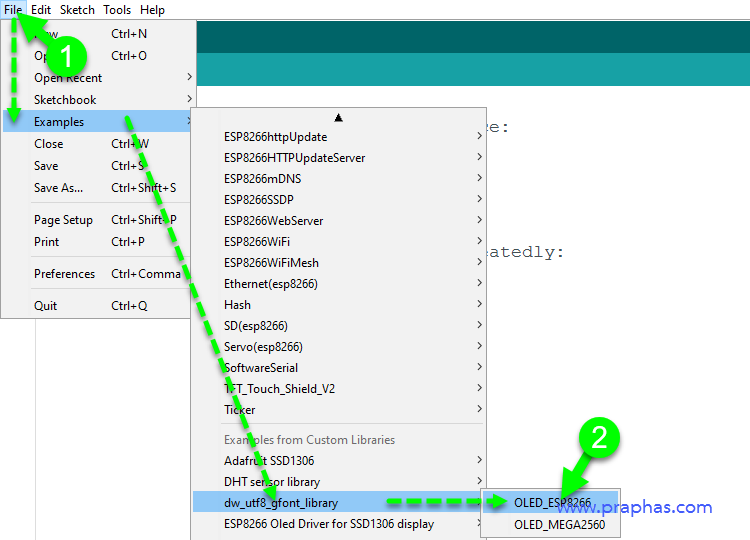Choose Print from the File menu
Image resolution: width=750 pixels, height=540 pixels.
(x=99, y=242)
